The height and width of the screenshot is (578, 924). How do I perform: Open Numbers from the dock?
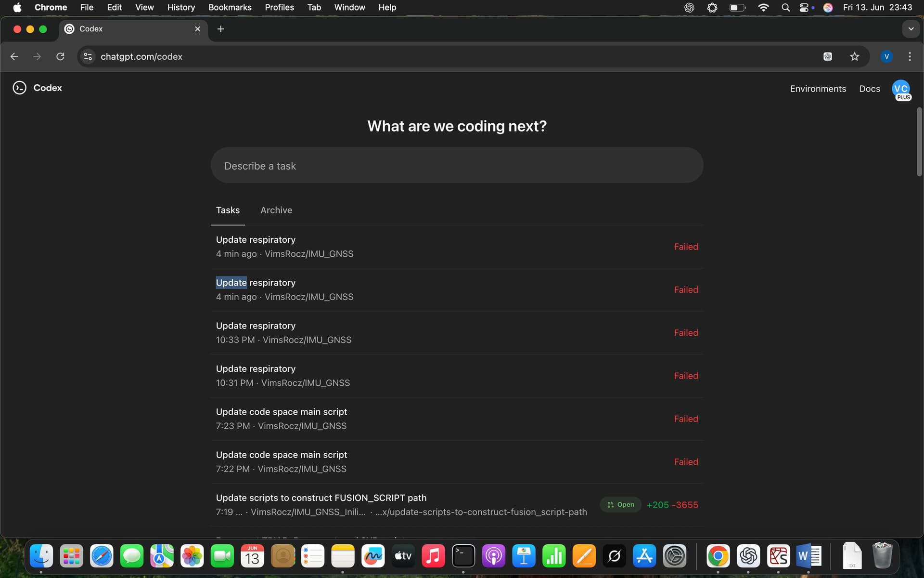[554, 556]
